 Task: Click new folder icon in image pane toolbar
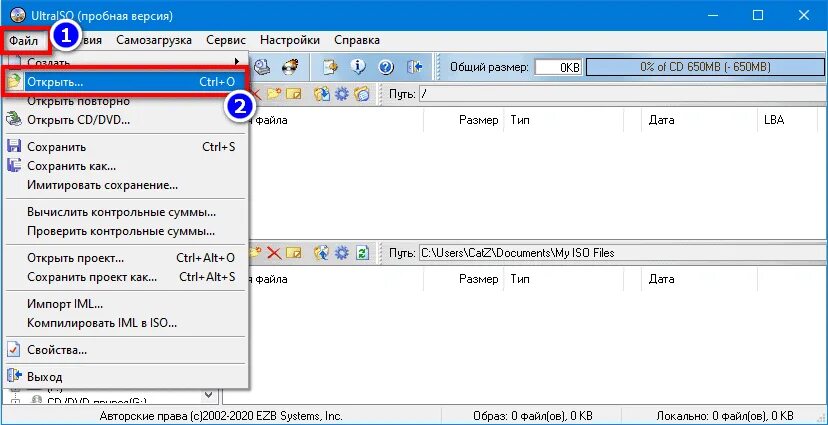coord(274,95)
